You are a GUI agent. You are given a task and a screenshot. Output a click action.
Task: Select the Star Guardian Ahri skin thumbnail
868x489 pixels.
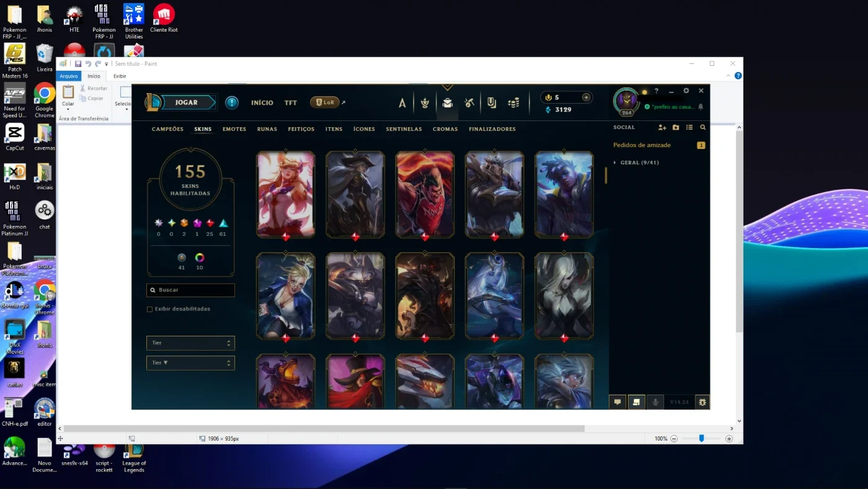(286, 194)
